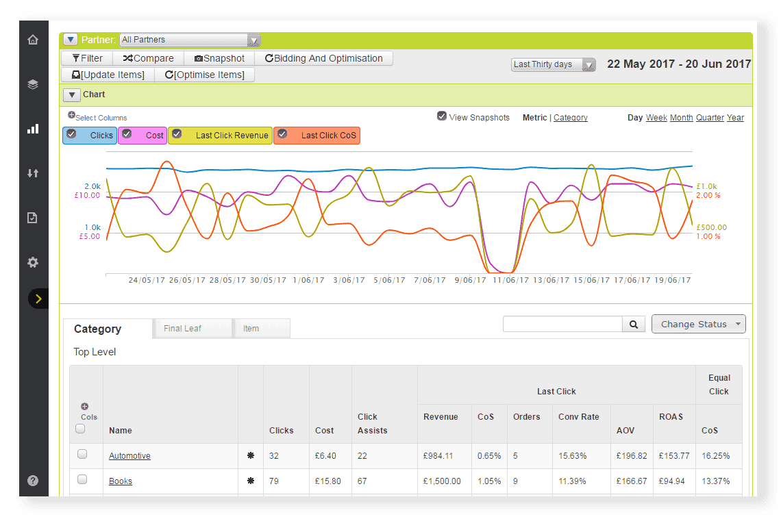Click the ROAS column header

pos(671,416)
